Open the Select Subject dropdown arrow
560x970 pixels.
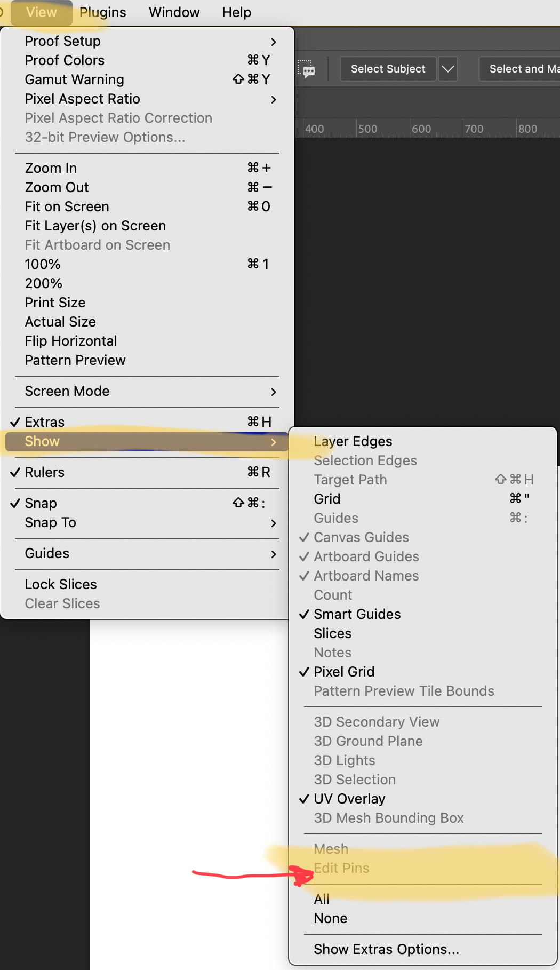coord(448,69)
